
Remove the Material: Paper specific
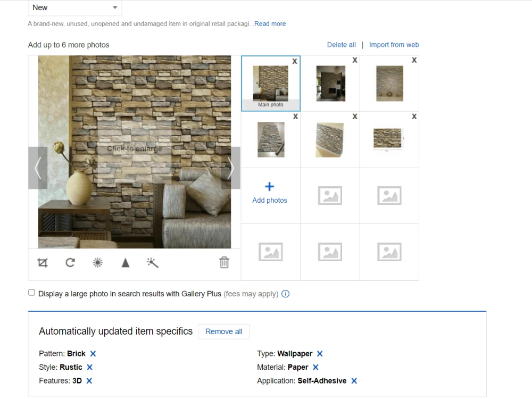315,367
